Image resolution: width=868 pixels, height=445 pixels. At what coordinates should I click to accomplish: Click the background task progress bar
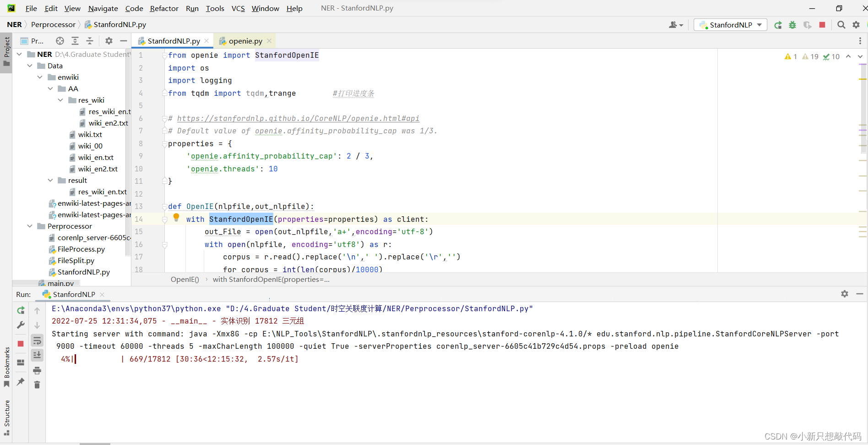[94, 443]
